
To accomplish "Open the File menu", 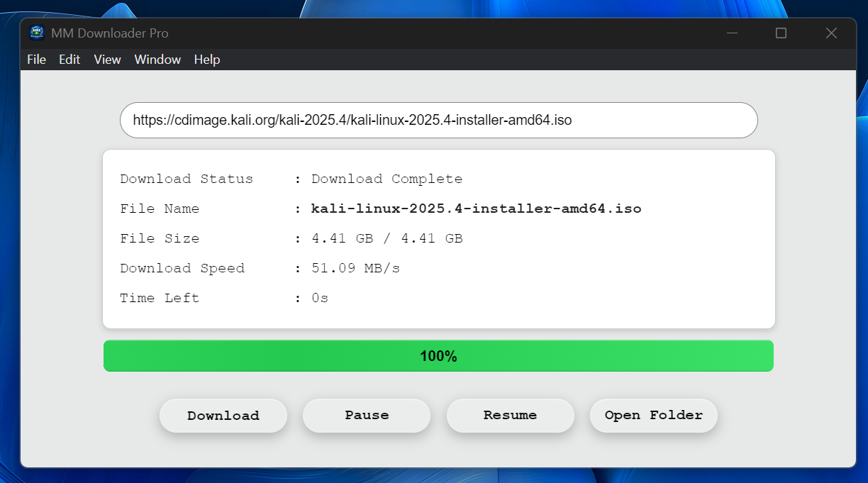I will pos(36,60).
